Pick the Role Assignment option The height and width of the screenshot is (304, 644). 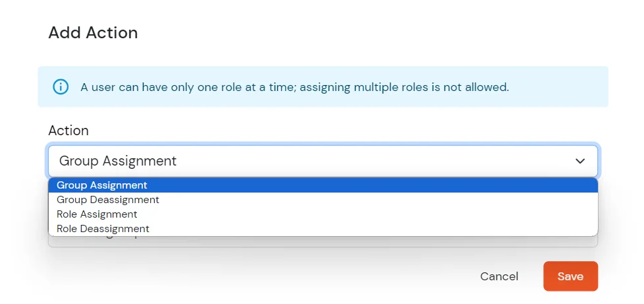pos(97,214)
